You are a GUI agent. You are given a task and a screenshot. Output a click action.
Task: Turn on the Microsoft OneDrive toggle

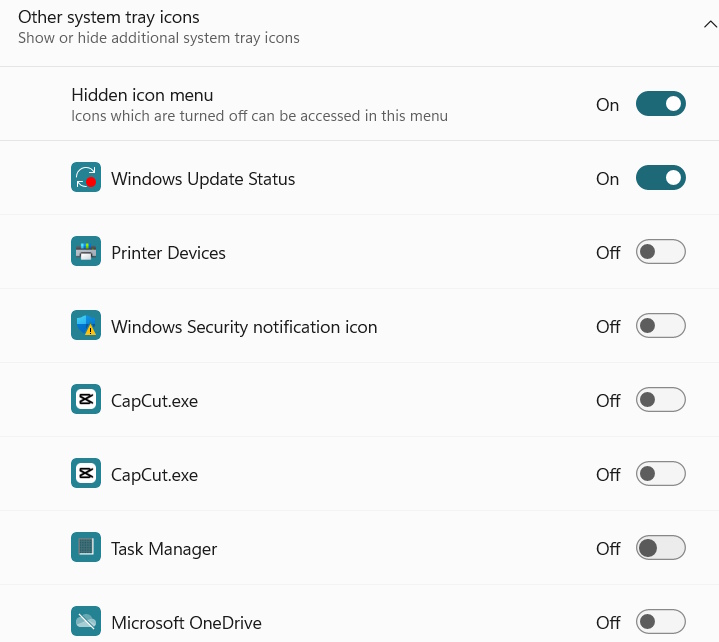tap(660, 622)
